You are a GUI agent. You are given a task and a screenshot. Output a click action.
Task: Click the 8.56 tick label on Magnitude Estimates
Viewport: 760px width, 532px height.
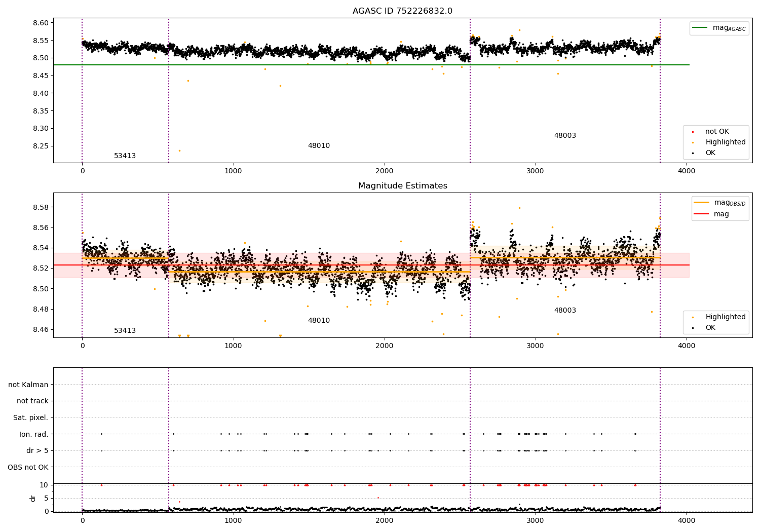(40, 227)
